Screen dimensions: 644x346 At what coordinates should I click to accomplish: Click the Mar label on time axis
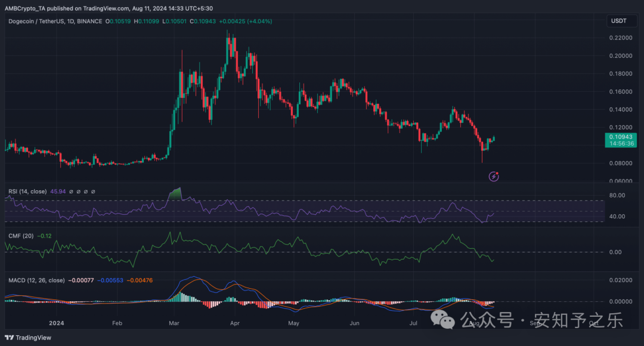click(x=174, y=323)
